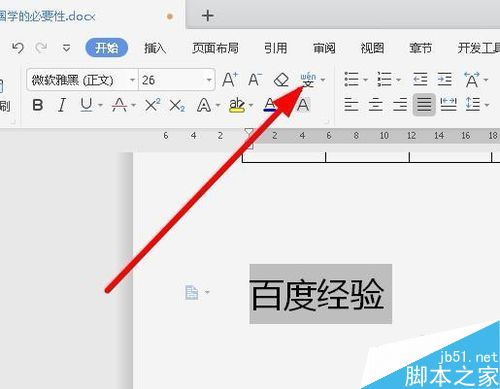Open the 开始 ribbon tab
The height and width of the screenshot is (389, 500).
coord(107,48)
